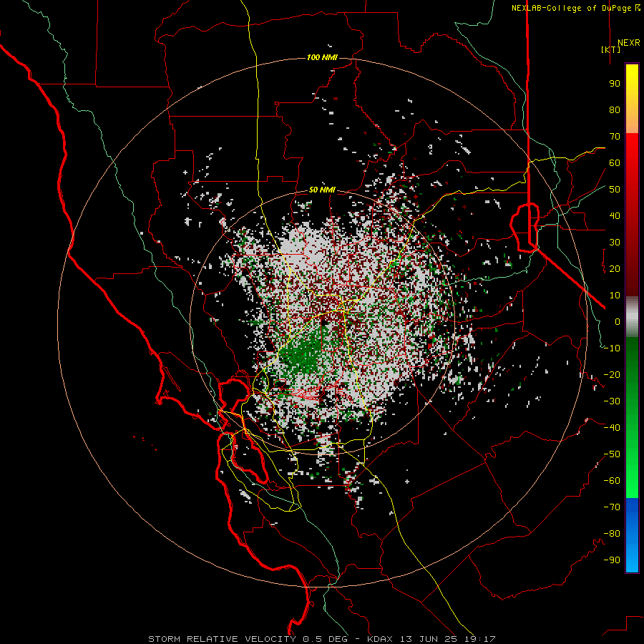Click the positive 30 scale value
The width and height of the screenshot is (644, 644).
click(x=615, y=243)
